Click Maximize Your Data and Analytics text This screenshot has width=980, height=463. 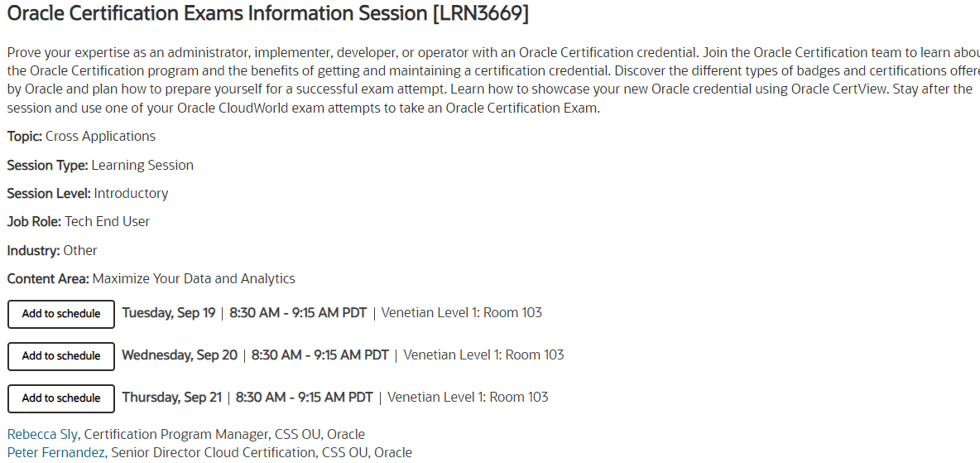[x=194, y=278]
